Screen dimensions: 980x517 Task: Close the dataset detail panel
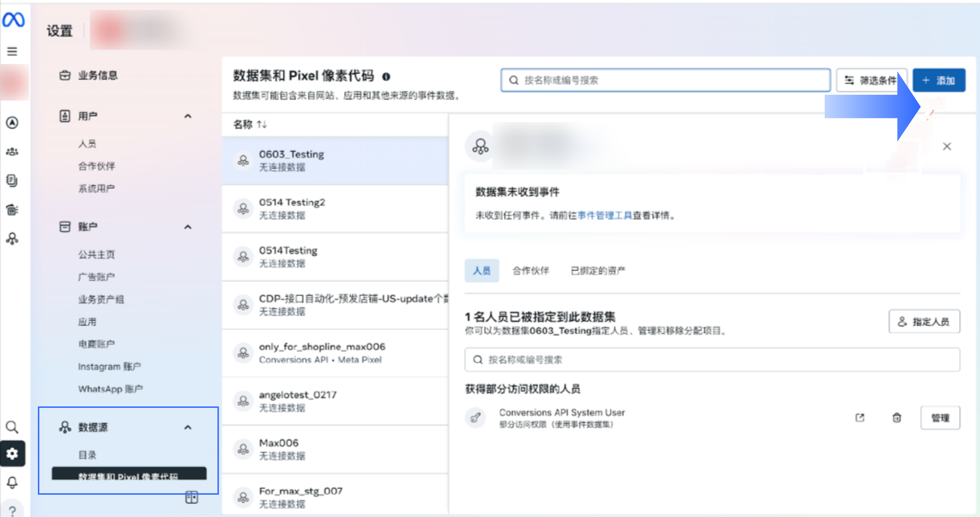(947, 146)
